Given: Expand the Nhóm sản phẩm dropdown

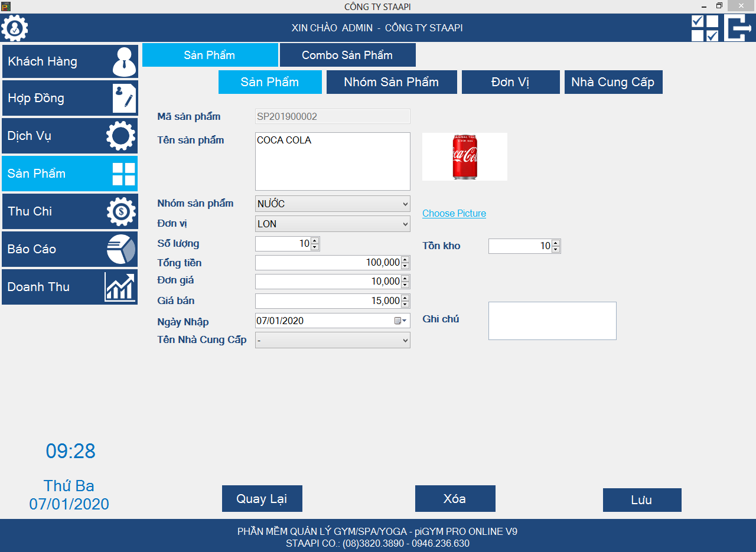Looking at the screenshot, I should click(405, 204).
